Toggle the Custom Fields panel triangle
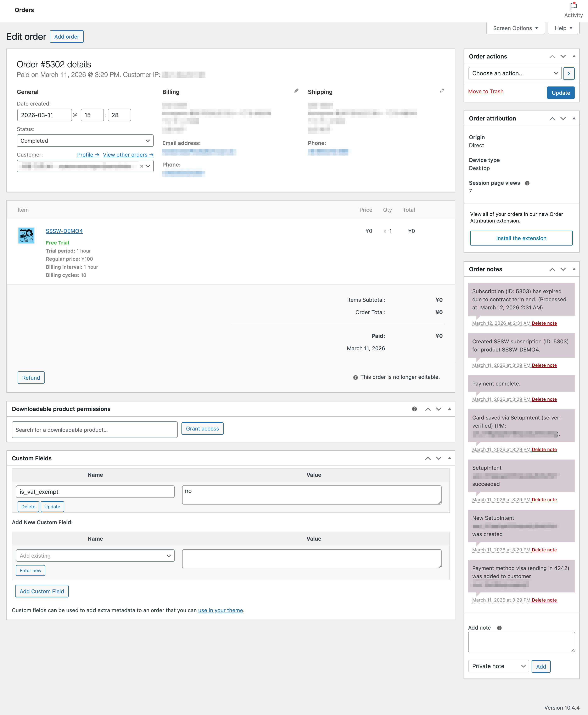This screenshot has height=715, width=588. [x=449, y=458]
